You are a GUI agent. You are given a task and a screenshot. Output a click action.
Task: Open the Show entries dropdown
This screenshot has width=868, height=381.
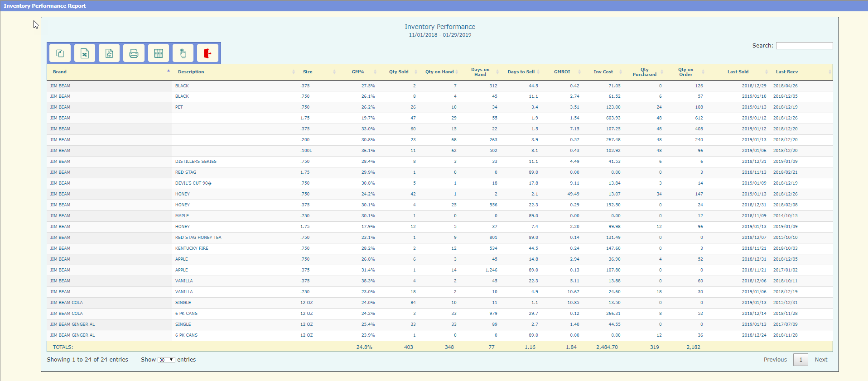[166, 360]
